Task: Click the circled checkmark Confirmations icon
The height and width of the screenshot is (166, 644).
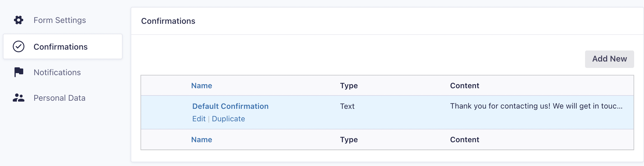Action: [19, 46]
